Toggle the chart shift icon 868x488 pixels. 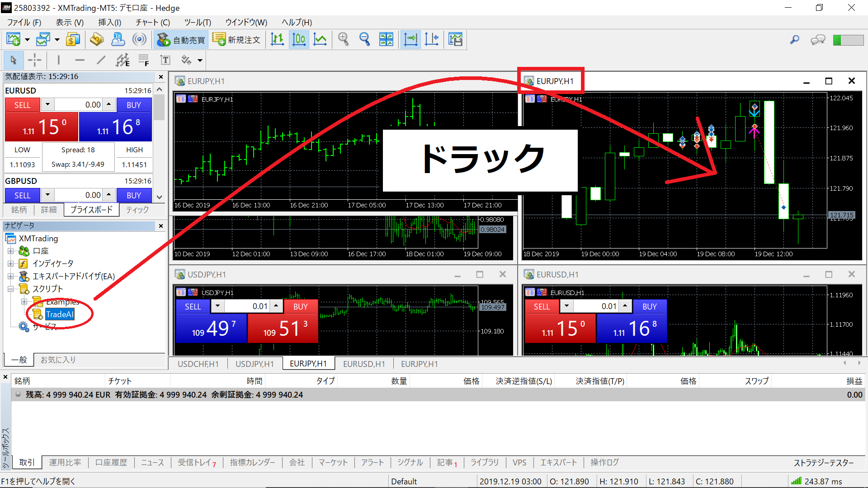[432, 40]
